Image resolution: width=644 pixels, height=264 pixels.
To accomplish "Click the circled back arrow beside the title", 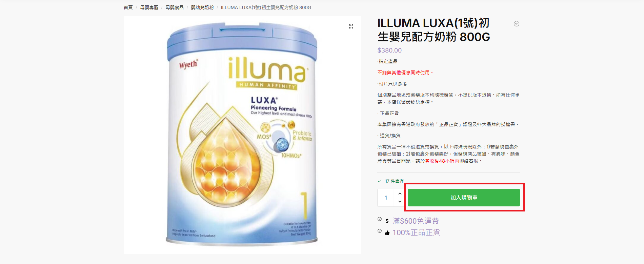I will pos(517,24).
